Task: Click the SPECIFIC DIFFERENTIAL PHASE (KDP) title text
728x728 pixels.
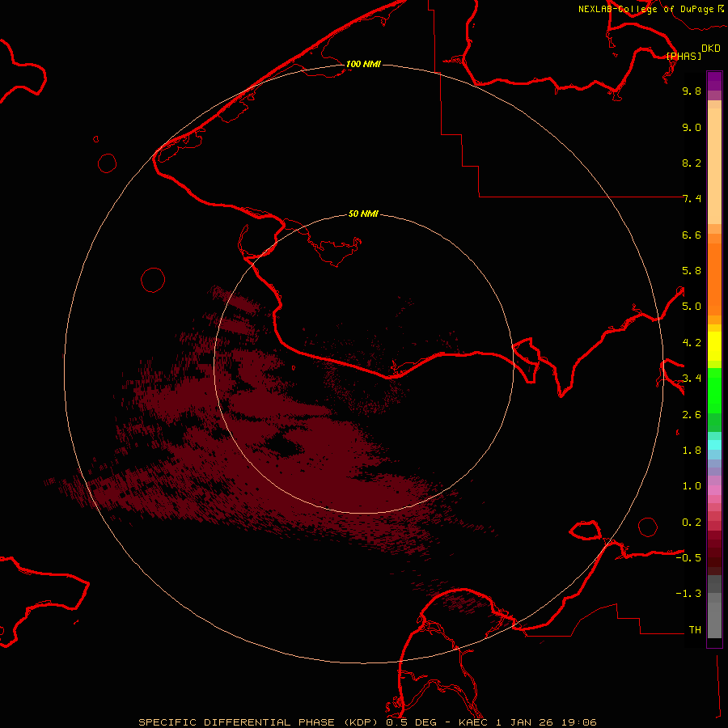Action: click(260, 722)
